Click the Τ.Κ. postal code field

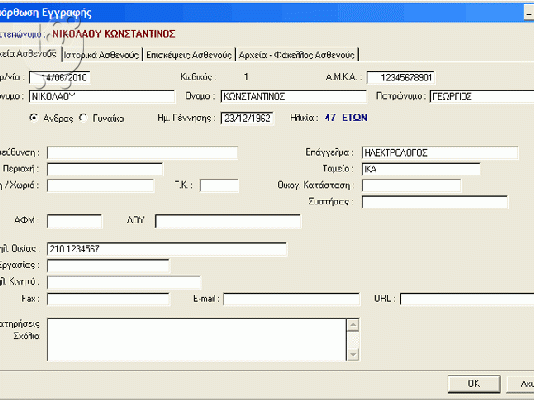pyautogui.click(x=219, y=186)
